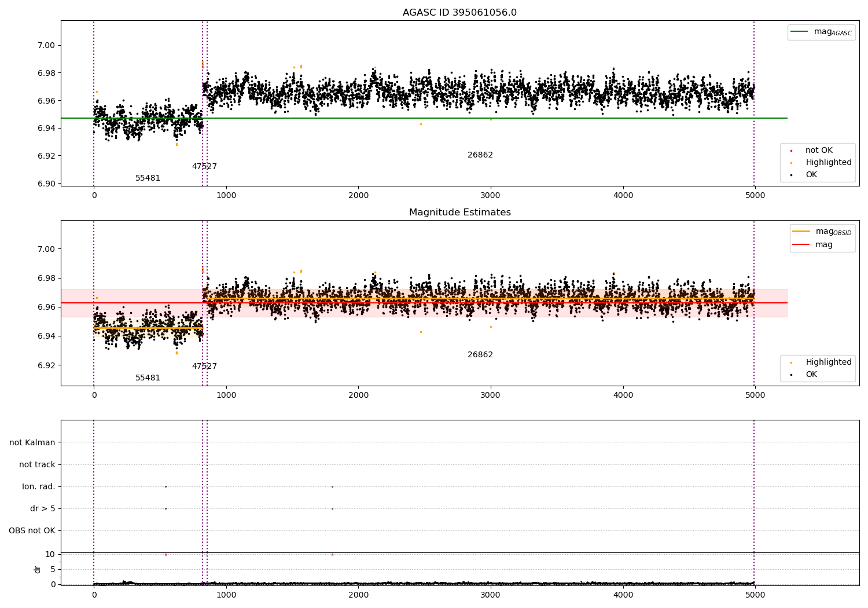Select the mag AGASC legend entry
Screen dimensions: 868x608
pos(821,32)
